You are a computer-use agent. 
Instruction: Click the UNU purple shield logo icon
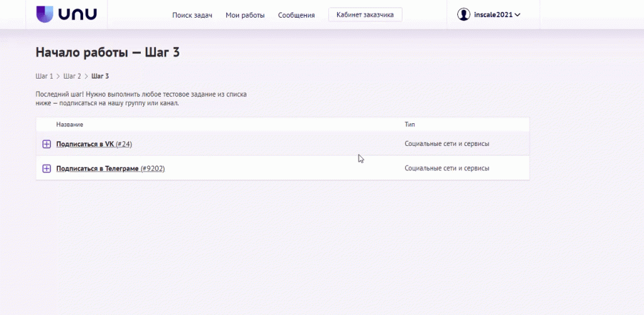(x=45, y=14)
